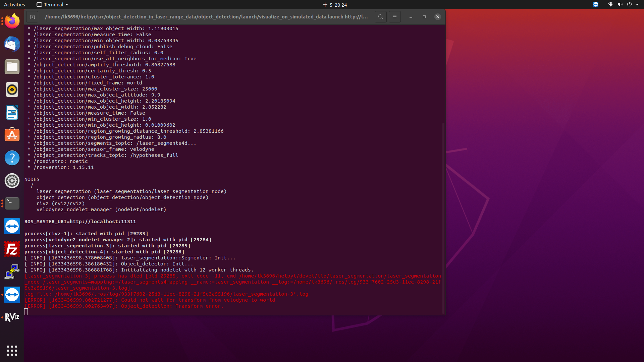This screenshot has width=644, height=362.
Task: Click '/object_detection/tracks_topic: /hypotheses_full' line
Action: tap(103, 155)
